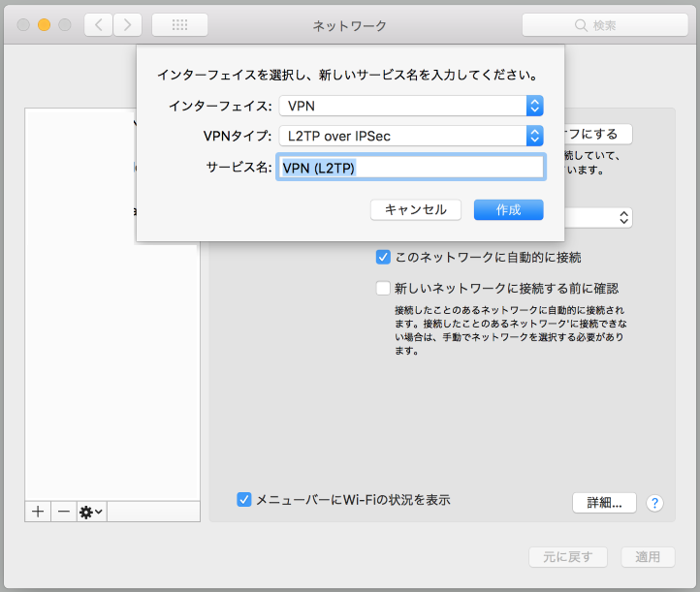Image resolution: width=700 pixels, height=592 pixels.
Task: Show all preferences grid icon
Action: tap(179, 25)
